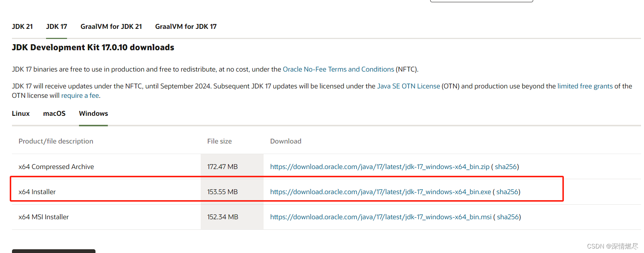Select the macOS platform tab
The height and width of the screenshot is (253, 644).
(54, 113)
